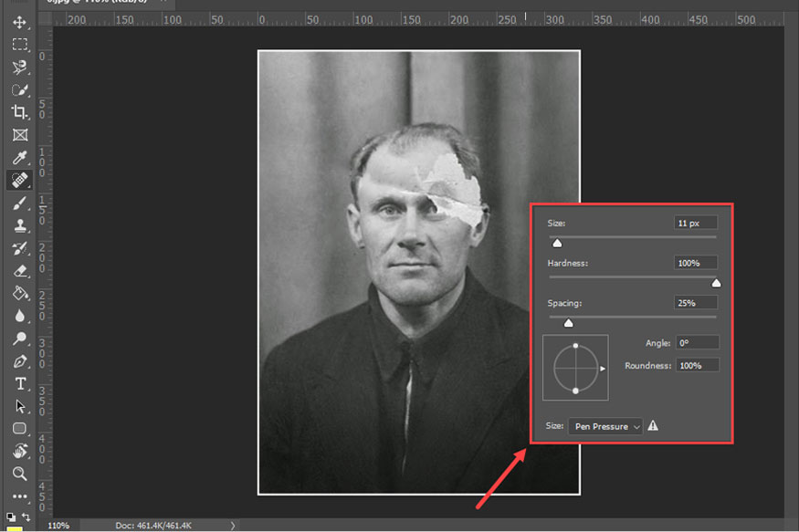
Task: Click the Spacing slider handle
Action: point(568,323)
